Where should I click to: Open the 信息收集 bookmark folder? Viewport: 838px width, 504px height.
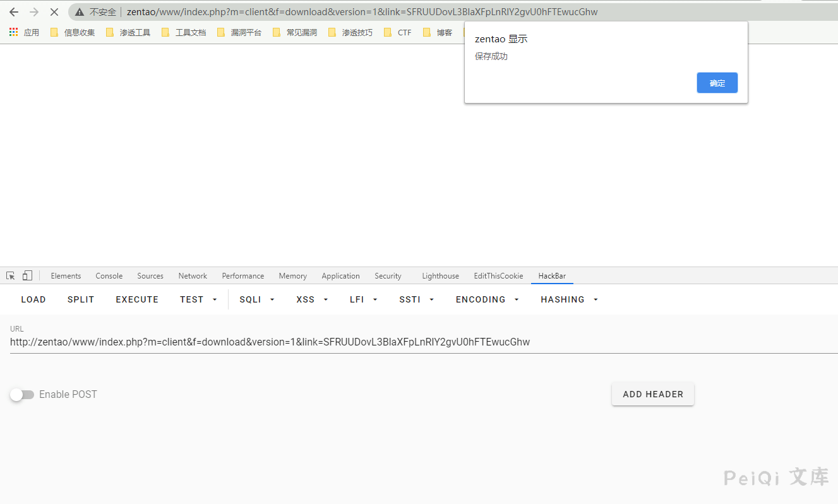[x=73, y=32]
